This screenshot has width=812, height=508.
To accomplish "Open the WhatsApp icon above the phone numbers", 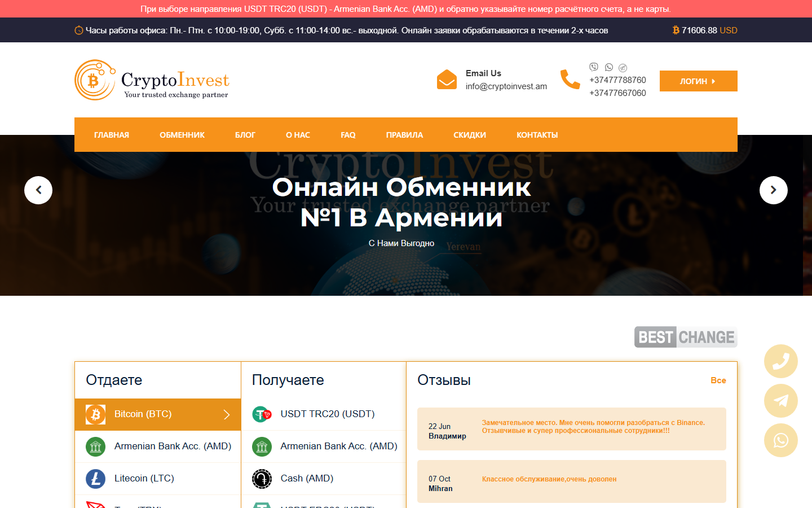I will [x=609, y=67].
